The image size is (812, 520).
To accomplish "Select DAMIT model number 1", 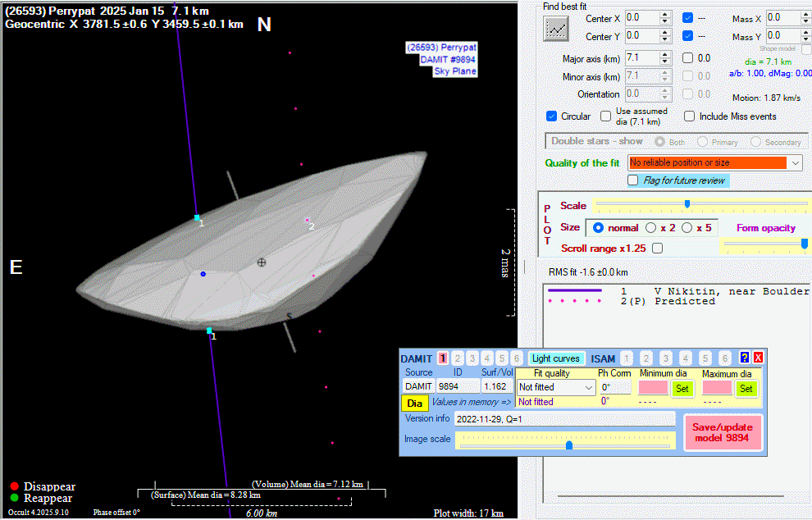I will click(x=443, y=358).
